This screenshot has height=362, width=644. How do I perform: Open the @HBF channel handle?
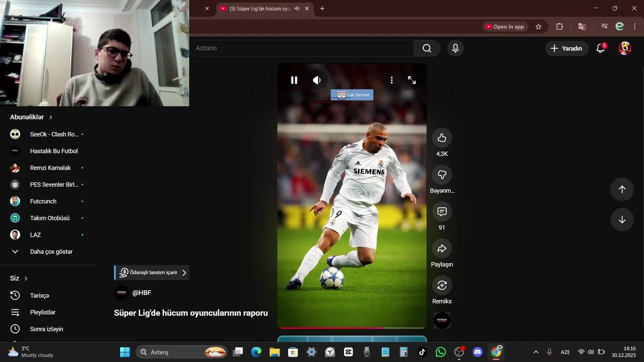(141, 293)
